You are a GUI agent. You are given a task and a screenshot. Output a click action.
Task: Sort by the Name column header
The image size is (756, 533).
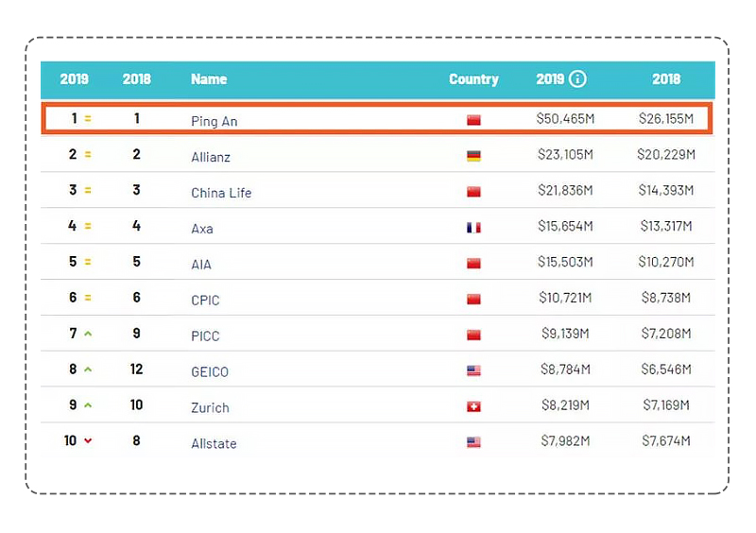209,79
